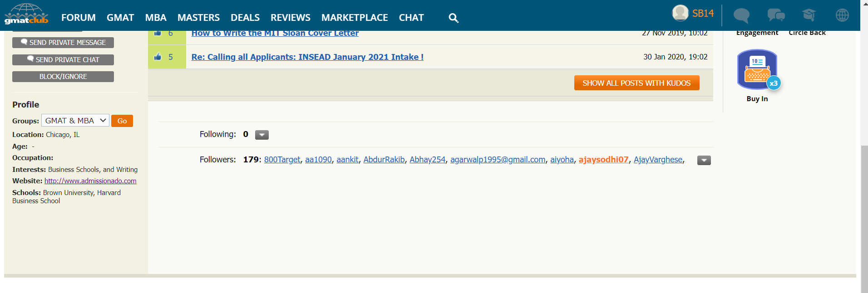The height and width of the screenshot is (293, 868).
Task: Click the GMAT Club logo
Action: (x=26, y=14)
